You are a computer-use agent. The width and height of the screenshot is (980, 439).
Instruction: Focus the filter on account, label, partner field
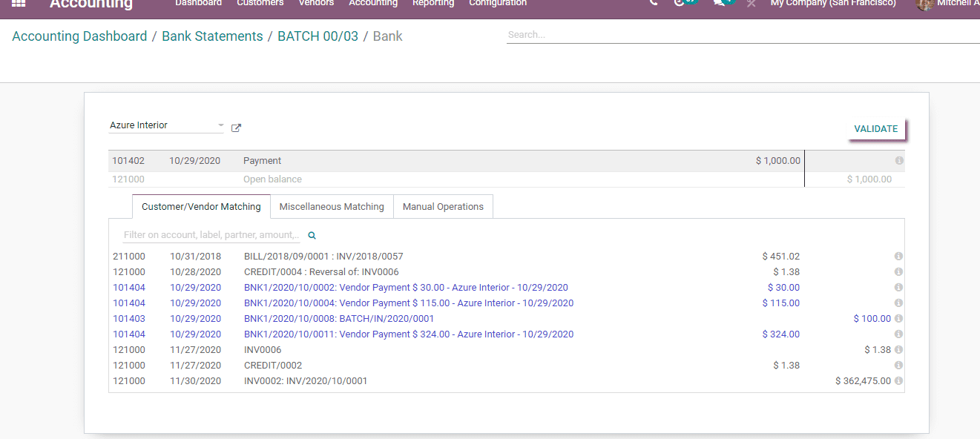211,235
